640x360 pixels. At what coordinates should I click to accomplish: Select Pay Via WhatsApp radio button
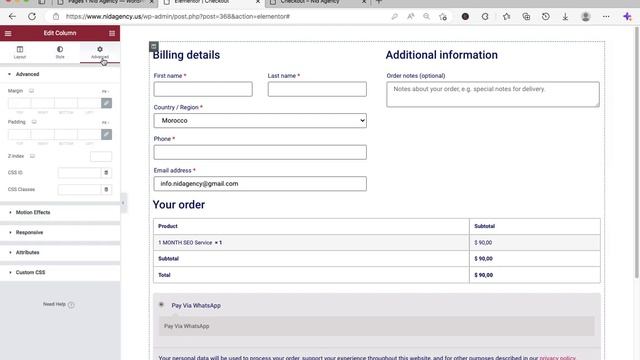click(x=161, y=304)
